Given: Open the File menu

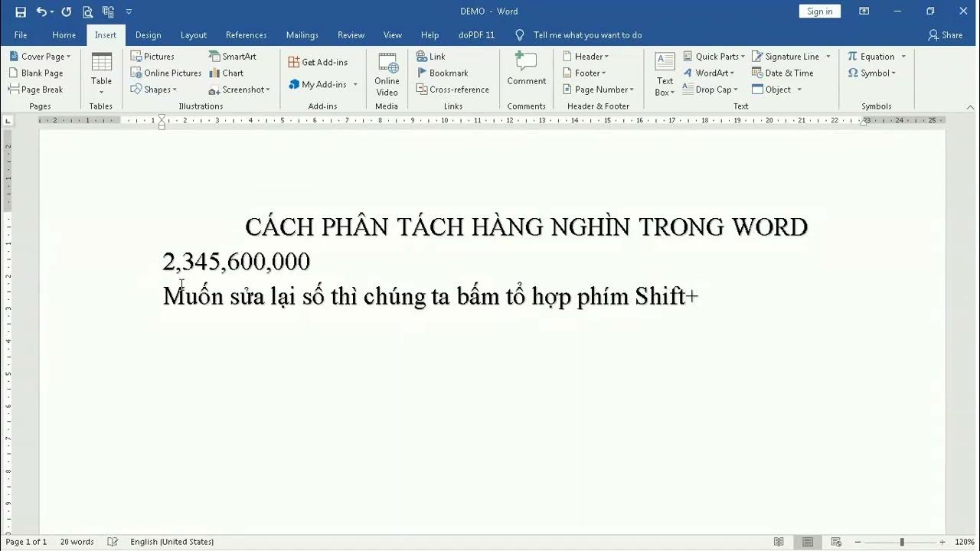Looking at the screenshot, I should click(x=21, y=35).
